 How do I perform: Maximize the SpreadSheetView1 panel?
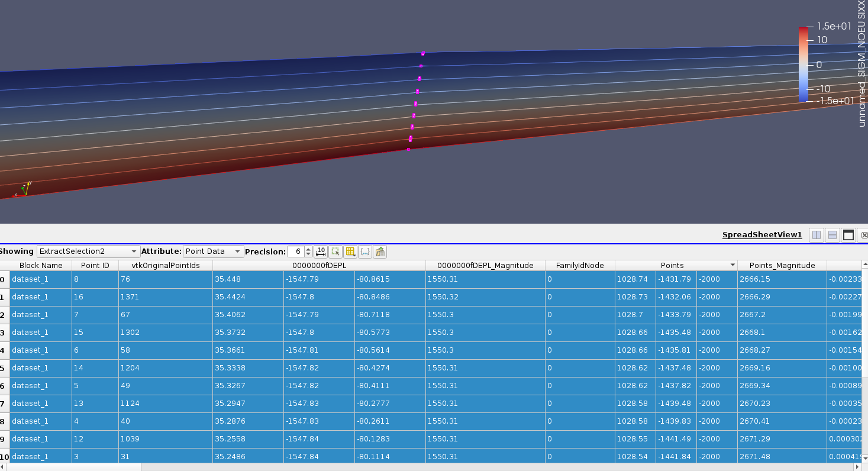point(848,235)
